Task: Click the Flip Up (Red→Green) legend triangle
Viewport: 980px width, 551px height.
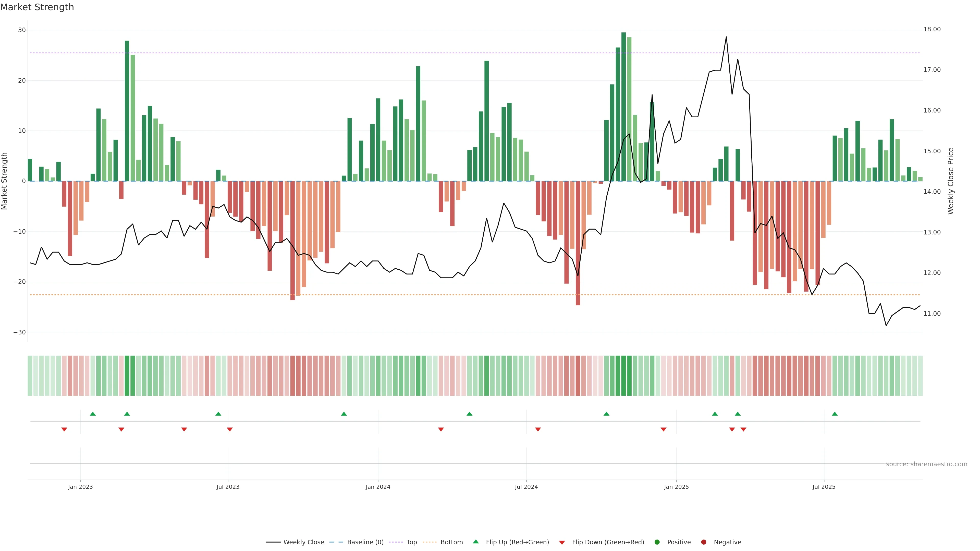Action: pos(475,542)
